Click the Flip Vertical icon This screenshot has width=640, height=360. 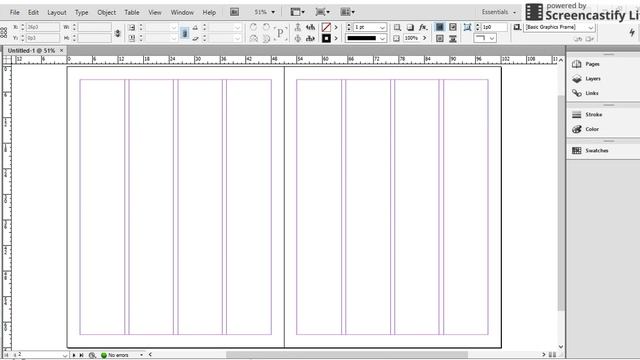pos(267,38)
